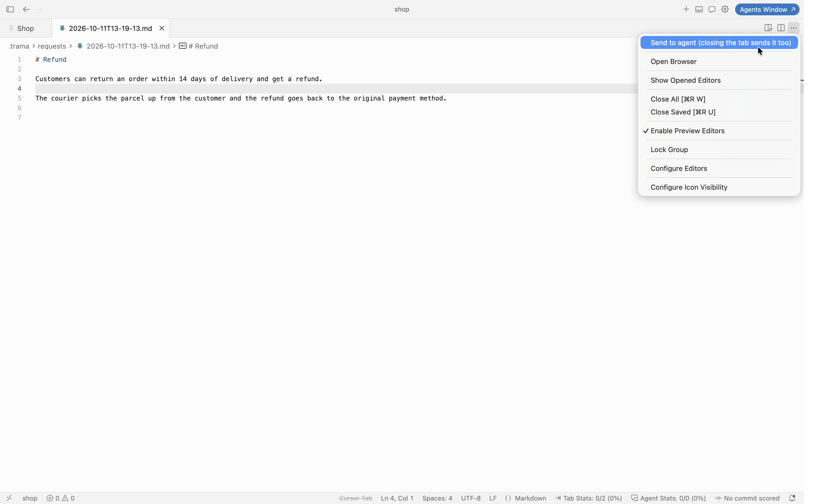The height and width of the screenshot is (504, 813).
Task: Open Tab Stats status item
Action: click(588, 498)
